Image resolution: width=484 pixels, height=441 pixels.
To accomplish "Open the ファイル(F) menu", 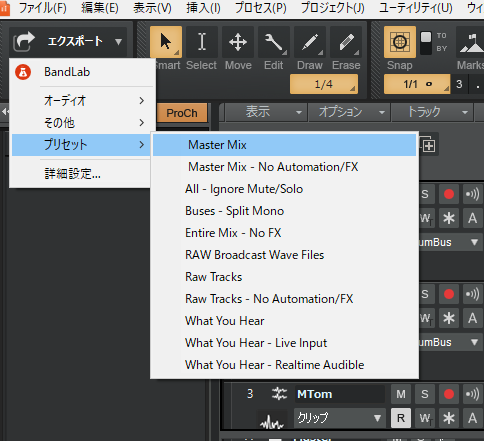I will [43, 8].
